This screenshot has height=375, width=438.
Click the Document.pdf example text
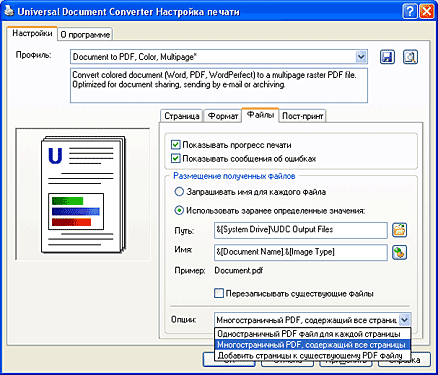click(x=239, y=271)
